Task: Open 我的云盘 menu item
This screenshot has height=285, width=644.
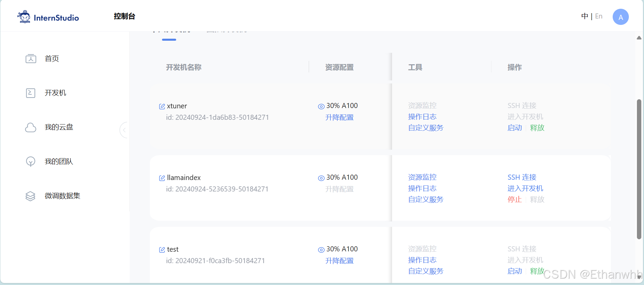Action: click(59, 127)
